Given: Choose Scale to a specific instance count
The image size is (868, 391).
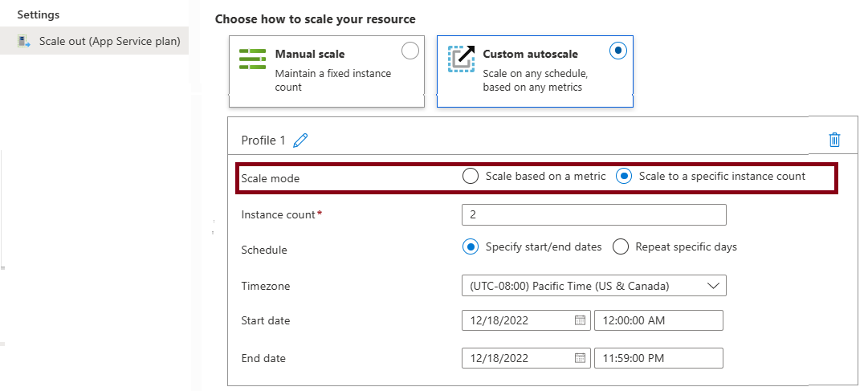Looking at the screenshot, I should tap(624, 177).
